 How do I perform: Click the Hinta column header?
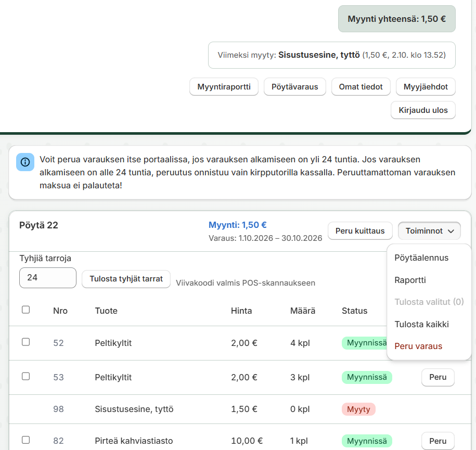241,311
